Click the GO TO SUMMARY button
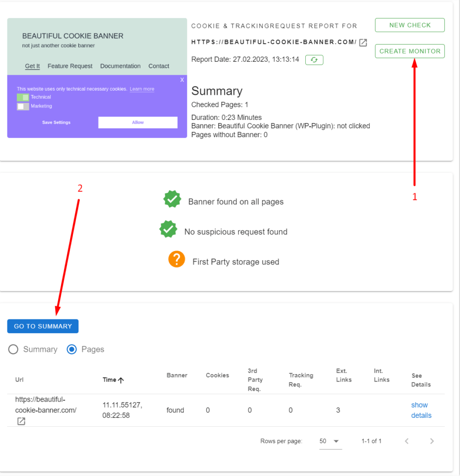460x476 pixels. 43,326
